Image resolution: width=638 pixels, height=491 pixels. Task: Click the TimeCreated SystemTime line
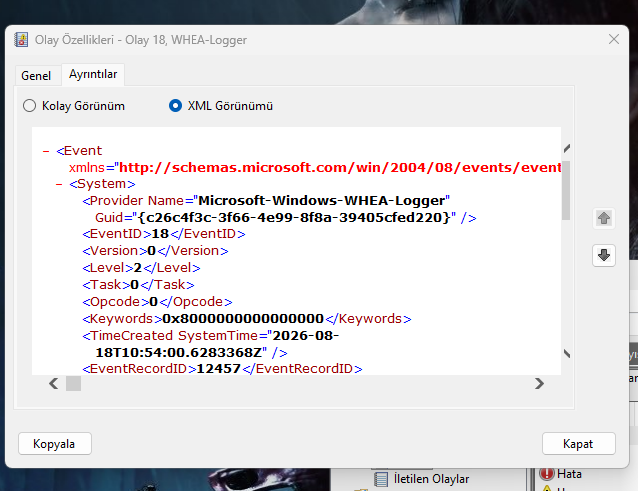(211, 344)
